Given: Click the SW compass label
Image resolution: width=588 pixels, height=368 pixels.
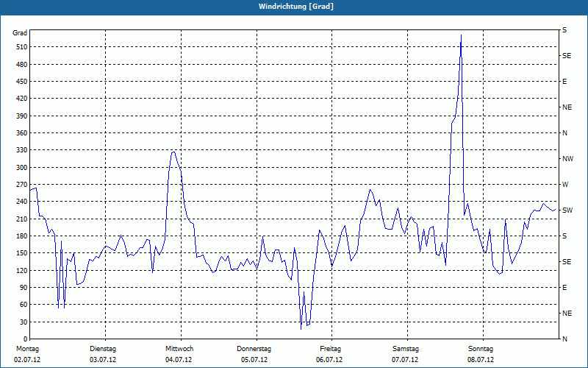Looking at the screenshot, I should pyautogui.click(x=567, y=210).
